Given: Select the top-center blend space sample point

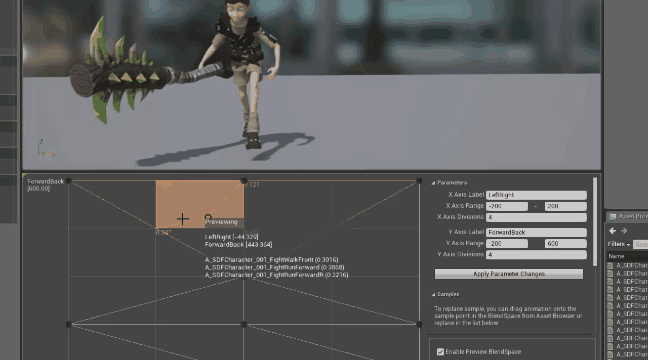Looking at the screenshot, I should click(x=244, y=181).
